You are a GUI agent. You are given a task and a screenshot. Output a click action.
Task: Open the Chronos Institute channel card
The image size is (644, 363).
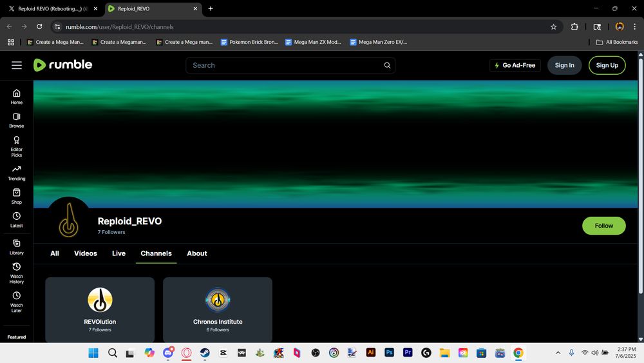point(218,309)
